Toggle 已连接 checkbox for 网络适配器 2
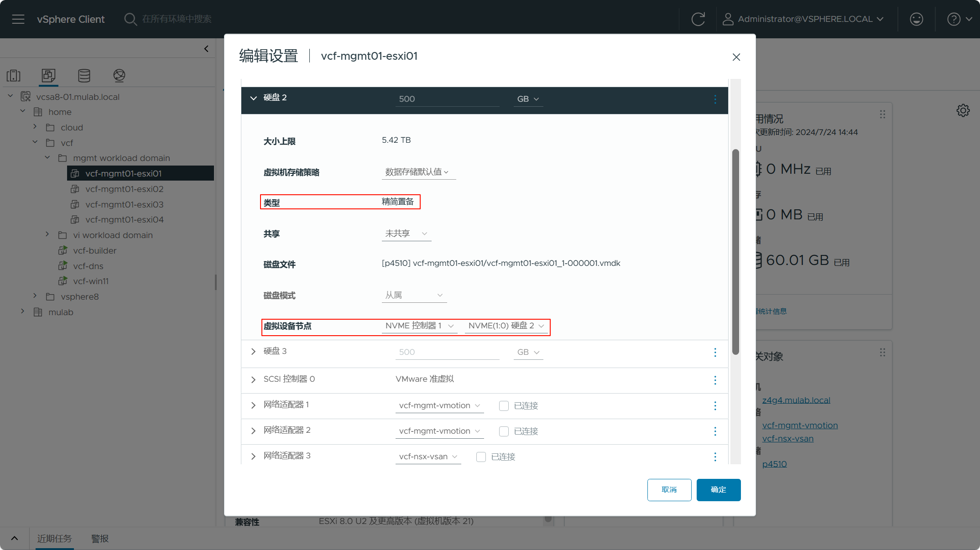The width and height of the screenshot is (980, 550). tap(504, 431)
